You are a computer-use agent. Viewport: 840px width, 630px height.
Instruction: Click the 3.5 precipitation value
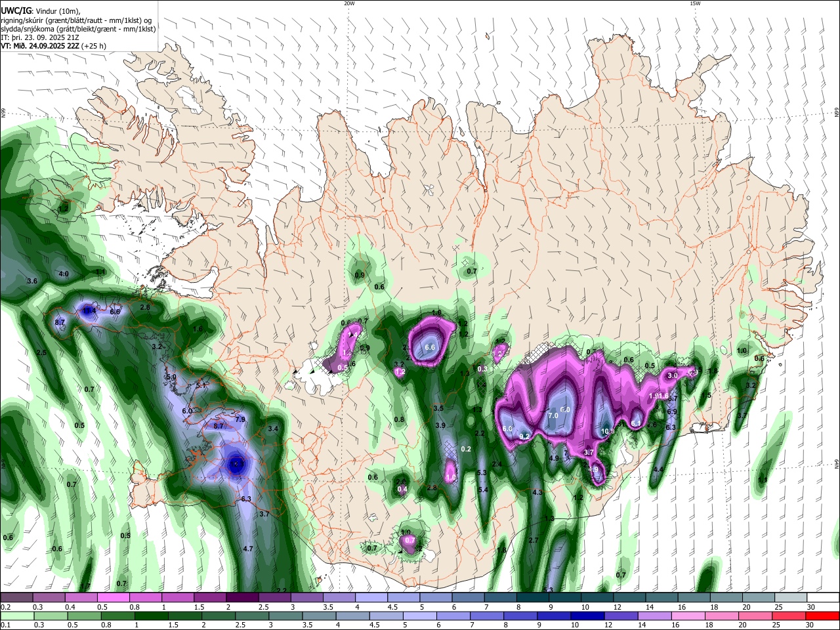(x=438, y=408)
